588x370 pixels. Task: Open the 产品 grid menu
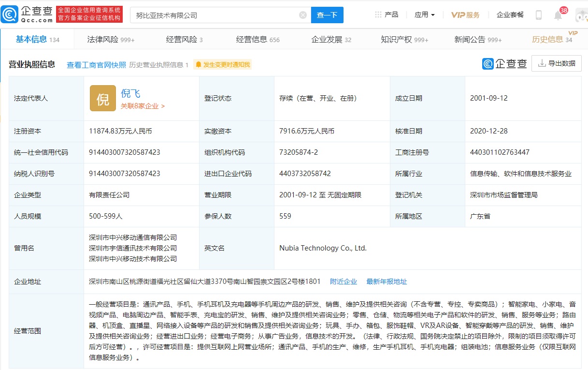[x=387, y=15]
